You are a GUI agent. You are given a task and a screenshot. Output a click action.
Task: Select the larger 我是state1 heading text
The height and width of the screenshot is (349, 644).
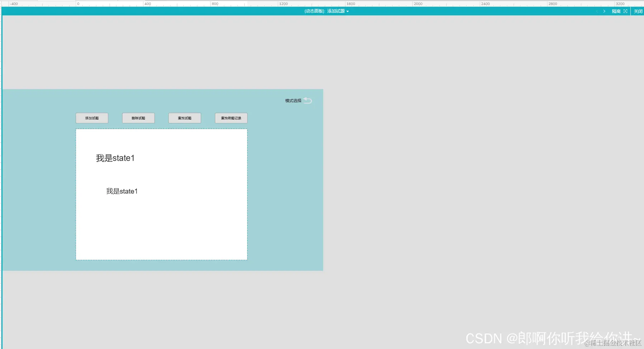pos(115,158)
